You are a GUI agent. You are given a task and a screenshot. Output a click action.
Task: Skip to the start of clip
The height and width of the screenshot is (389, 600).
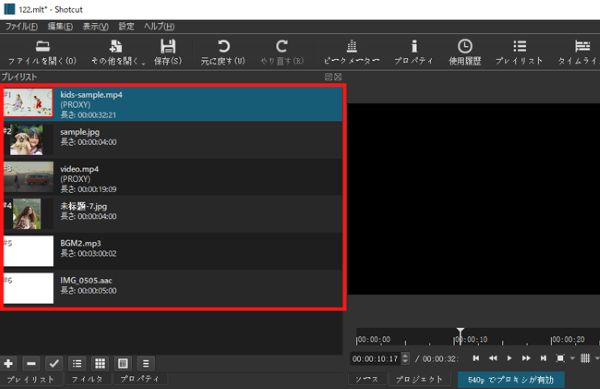[x=476, y=358]
